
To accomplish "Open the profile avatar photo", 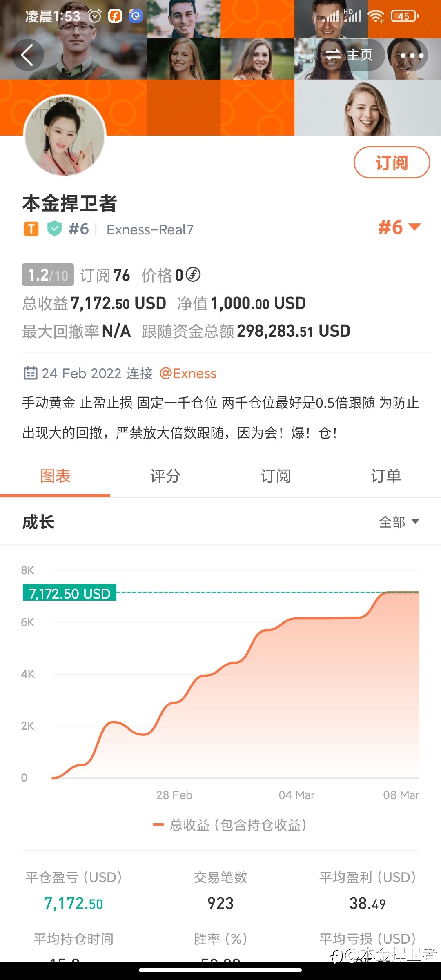I will (65, 136).
